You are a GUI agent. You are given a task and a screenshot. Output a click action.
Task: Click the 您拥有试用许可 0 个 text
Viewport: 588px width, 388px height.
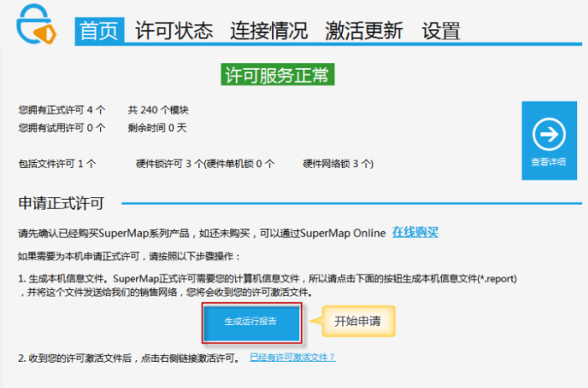click(x=62, y=128)
